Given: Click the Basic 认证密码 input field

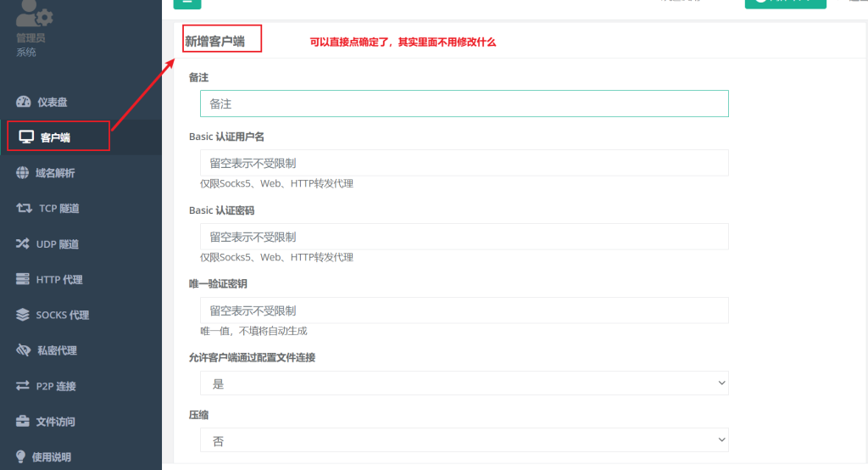Looking at the screenshot, I should pos(464,237).
